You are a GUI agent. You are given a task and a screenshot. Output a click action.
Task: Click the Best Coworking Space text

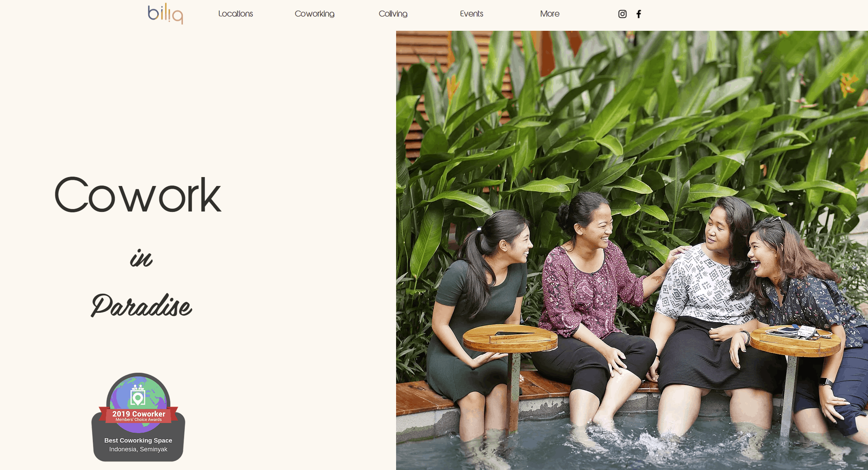[x=138, y=440]
